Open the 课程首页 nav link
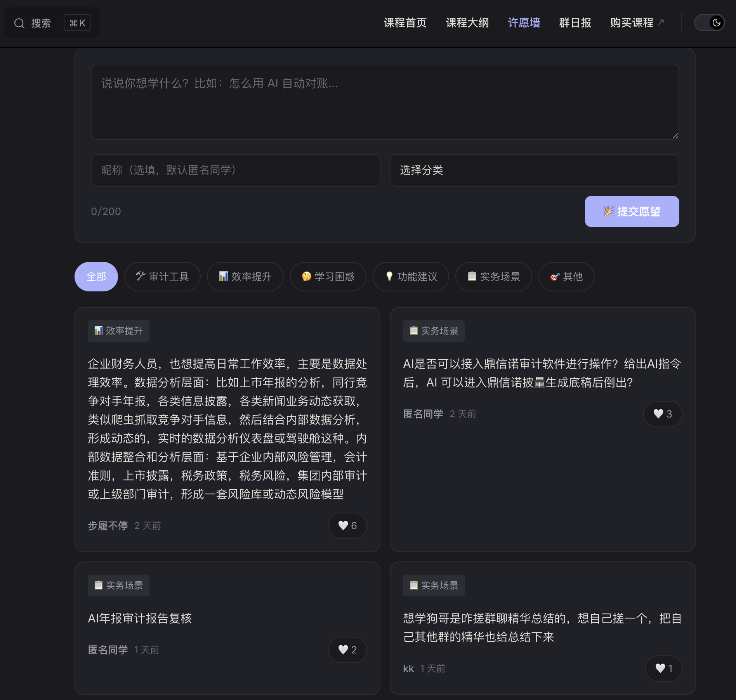The image size is (736, 700). (405, 23)
